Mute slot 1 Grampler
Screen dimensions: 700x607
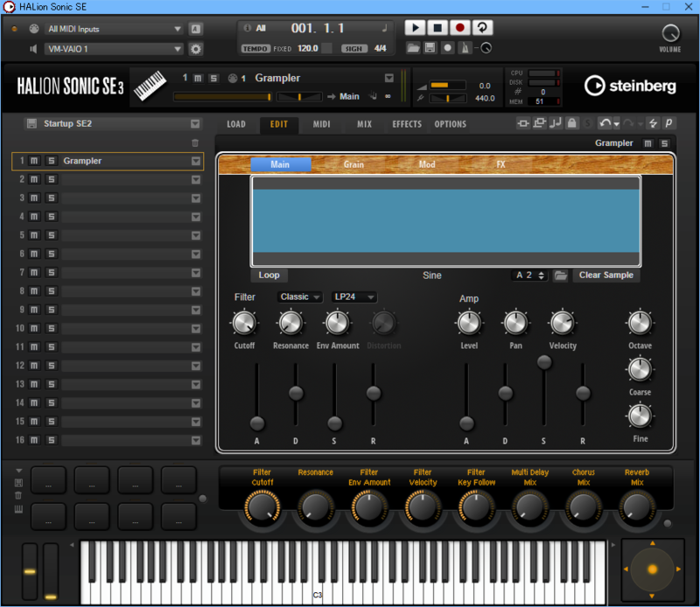(x=34, y=161)
